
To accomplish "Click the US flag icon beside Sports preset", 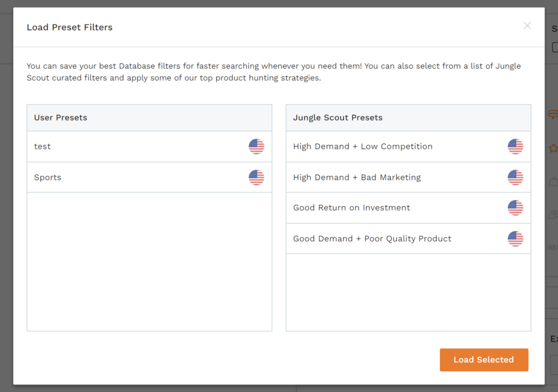I will [x=256, y=177].
